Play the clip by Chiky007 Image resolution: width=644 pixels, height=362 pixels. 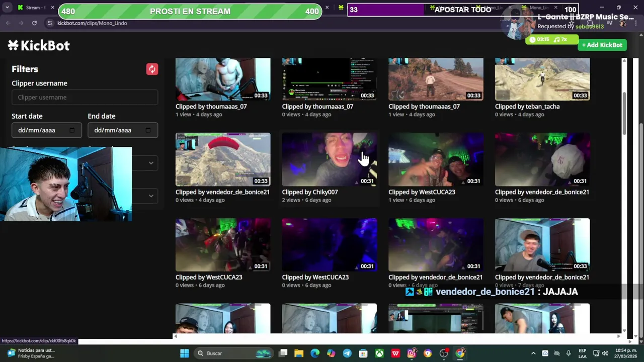[330, 159]
